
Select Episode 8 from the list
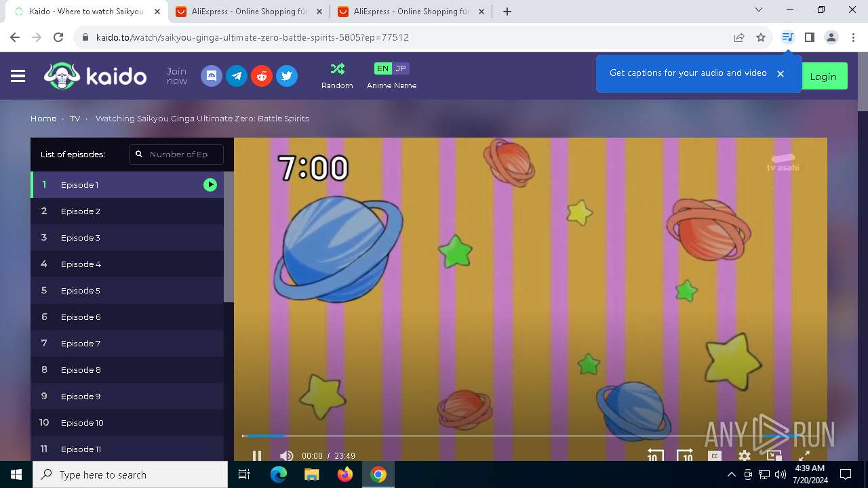point(127,369)
